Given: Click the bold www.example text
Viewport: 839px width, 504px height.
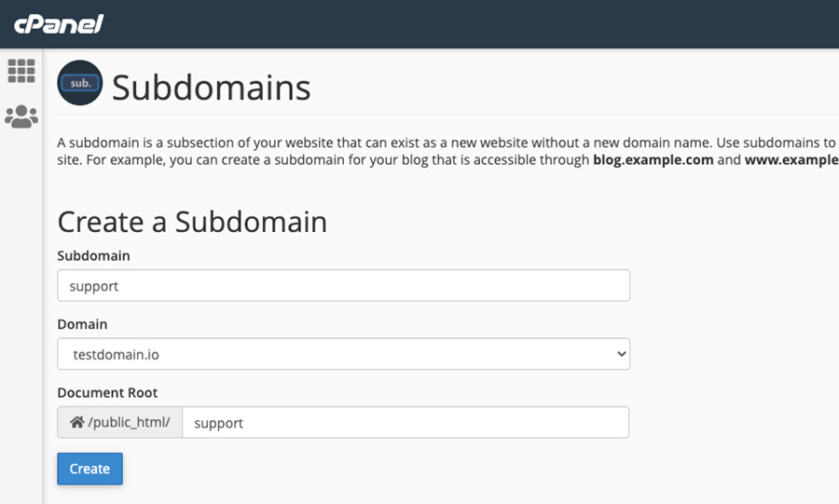Looking at the screenshot, I should point(791,159).
